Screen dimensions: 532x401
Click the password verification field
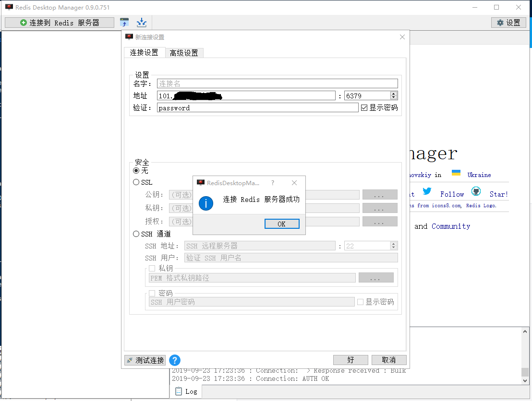pyautogui.click(x=257, y=108)
